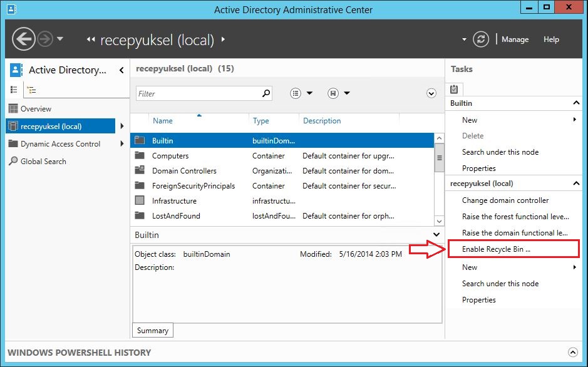Click Raise the domain functional level
Viewport: 588px width, 367px height.
[515, 233]
